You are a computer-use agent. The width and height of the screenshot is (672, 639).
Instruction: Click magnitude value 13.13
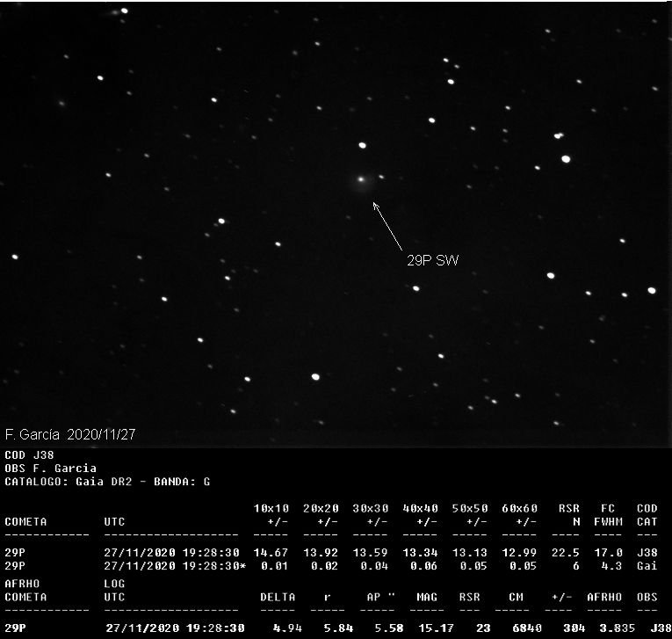tap(470, 552)
